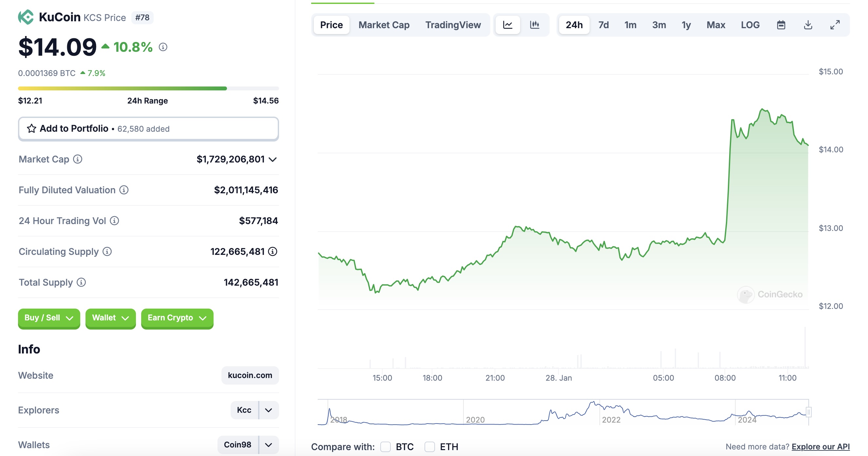Viewport: 868px width, 456px height.
Task: Grab the chart navigator right handle
Action: (808, 411)
